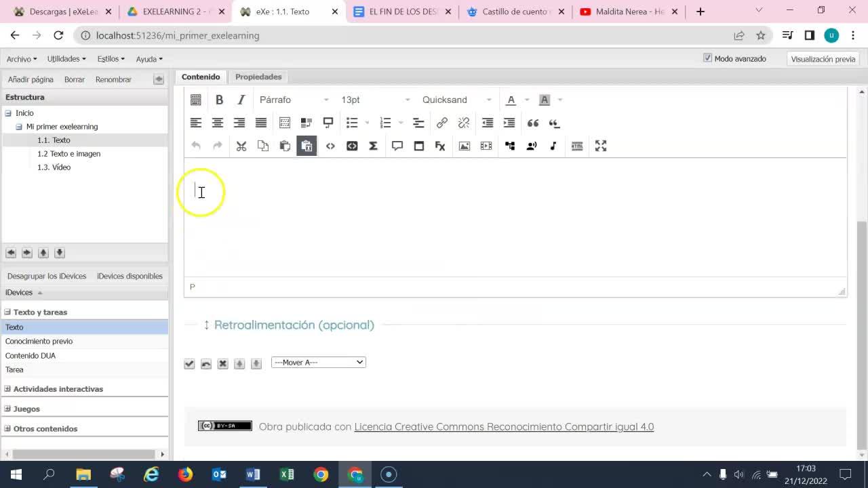Open the Excel app in the taskbar

(287, 474)
